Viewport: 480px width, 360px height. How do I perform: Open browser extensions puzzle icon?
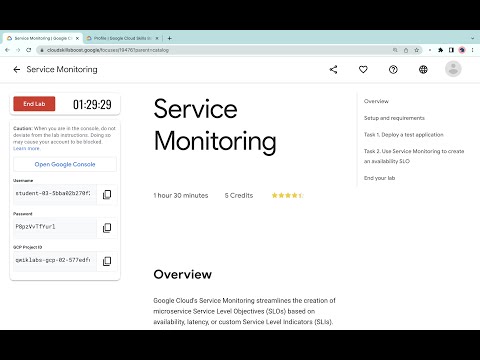[x=440, y=50]
